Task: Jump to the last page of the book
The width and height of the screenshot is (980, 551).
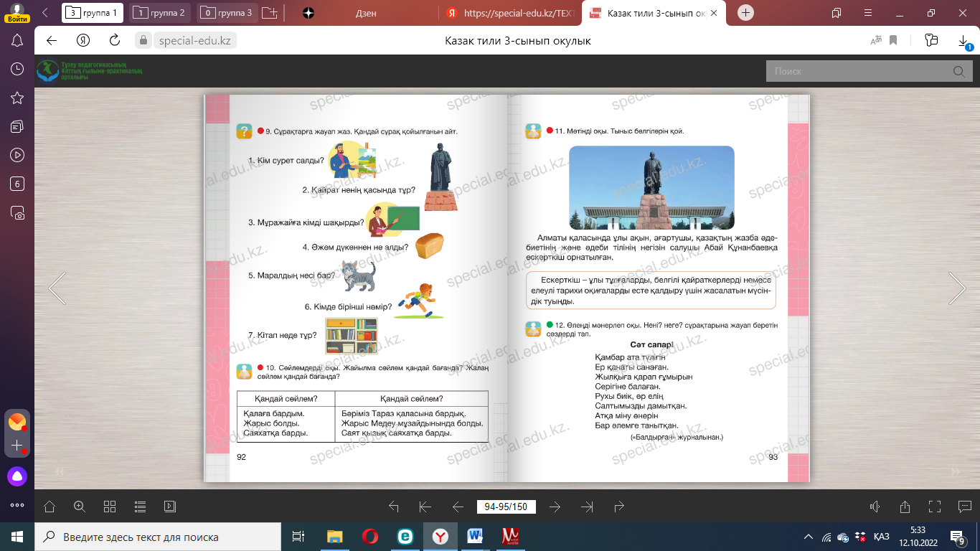Action: (x=587, y=507)
